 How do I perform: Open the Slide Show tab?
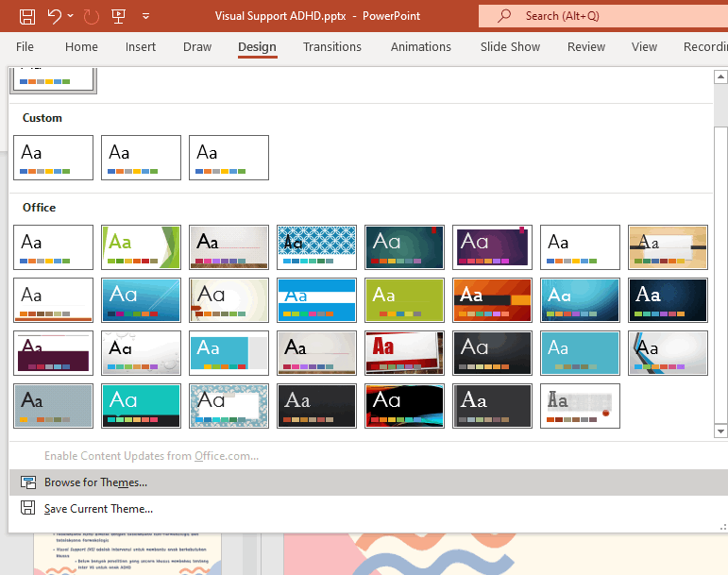click(510, 47)
